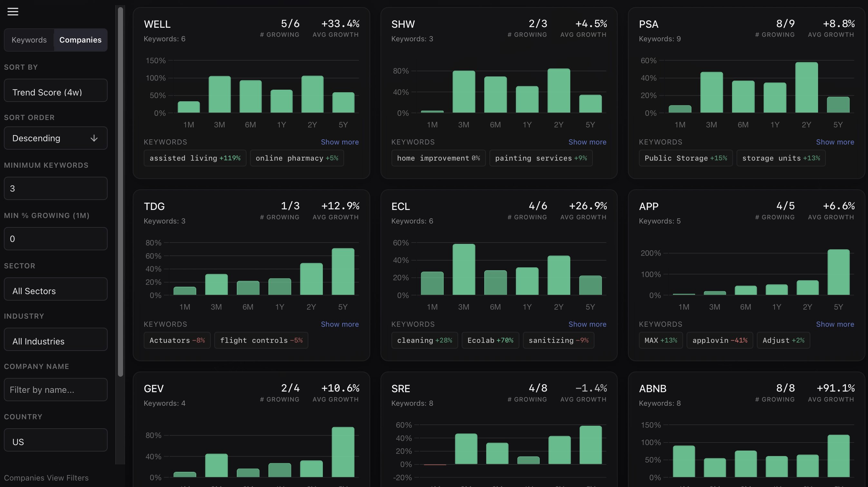Click the SRE ticker title

pos(400,389)
